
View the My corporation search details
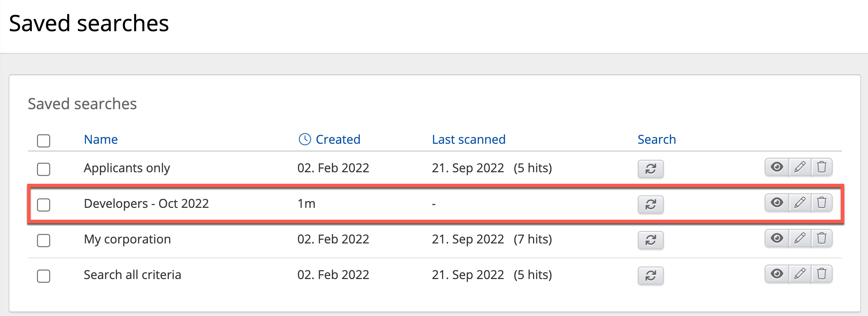click(x=777, y=238)
